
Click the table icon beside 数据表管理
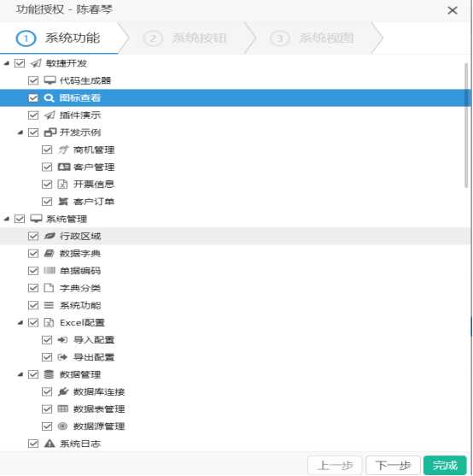(63, 409)
